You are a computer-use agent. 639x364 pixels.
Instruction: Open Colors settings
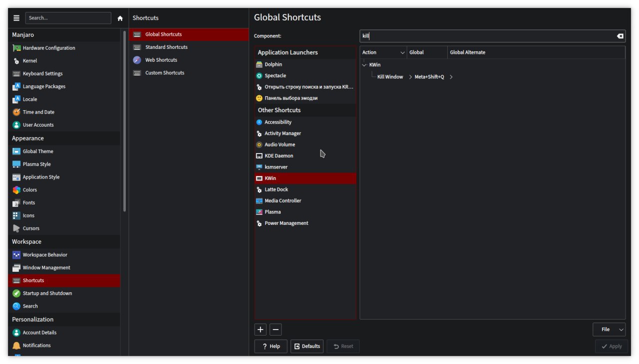[x=64, y=190]
